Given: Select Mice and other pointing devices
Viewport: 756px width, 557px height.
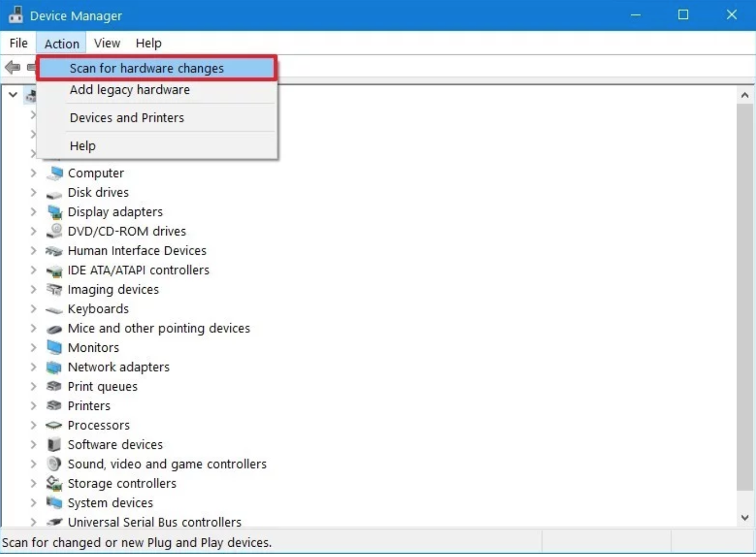Looking at the screenshot, I should 159,328.
